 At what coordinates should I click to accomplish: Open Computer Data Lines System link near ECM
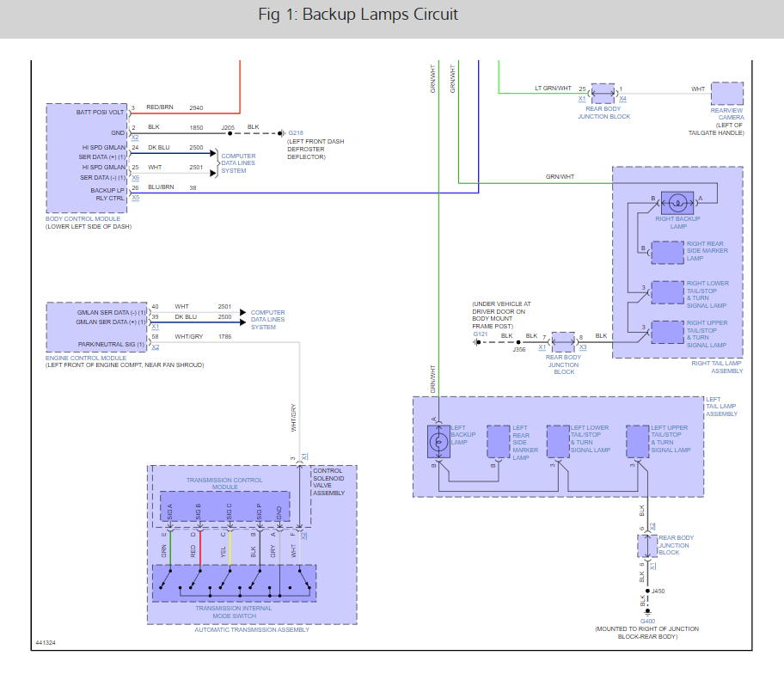point(268,320)
